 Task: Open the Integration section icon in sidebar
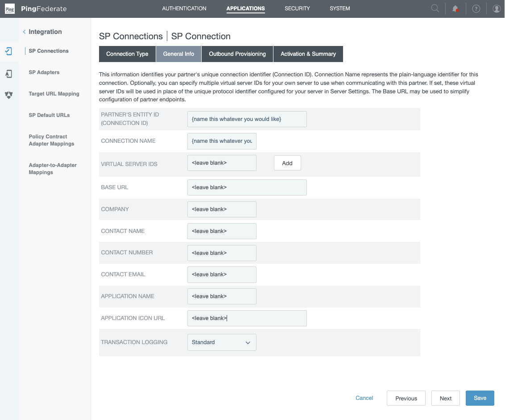[x=9, y=51]
